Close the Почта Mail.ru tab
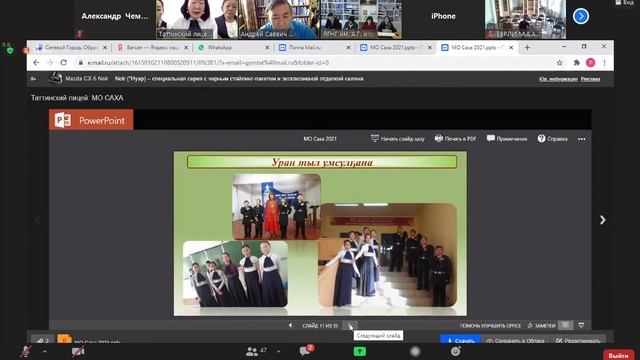 pyautogui.click(x=348, y=48)
